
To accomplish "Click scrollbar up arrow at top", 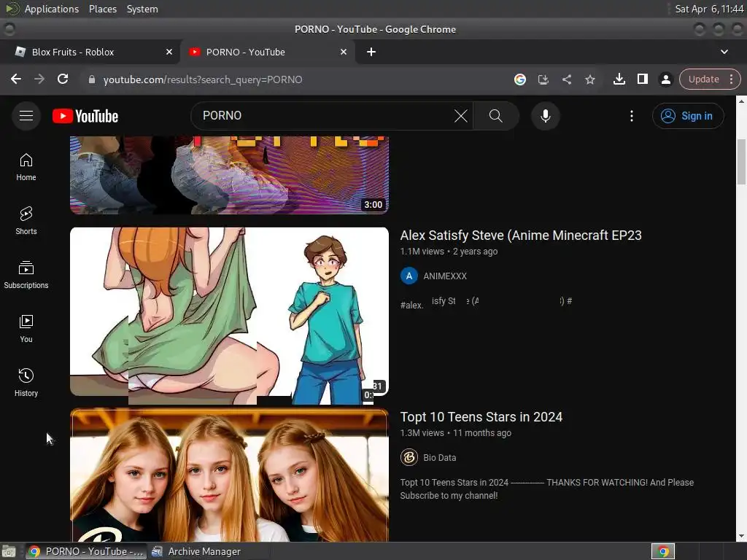I will pos(741,101).
